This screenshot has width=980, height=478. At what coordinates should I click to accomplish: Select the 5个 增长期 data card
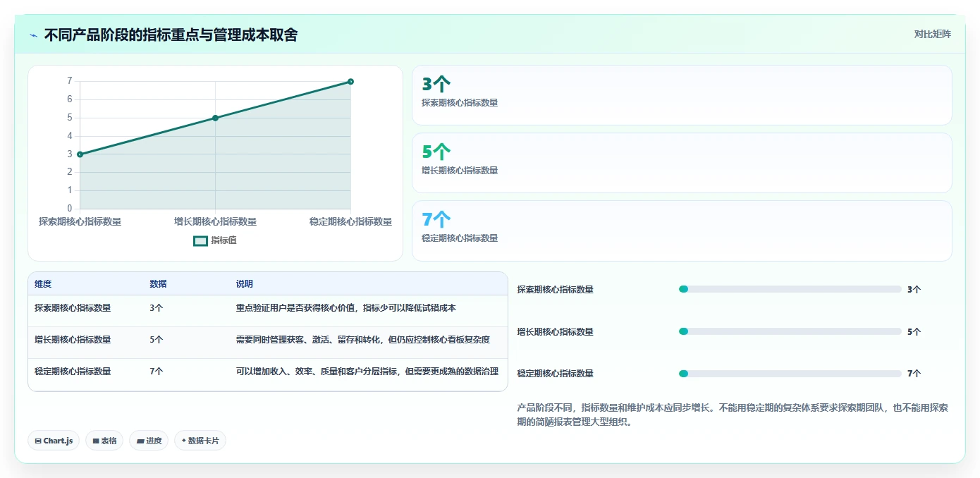[682, 163]
